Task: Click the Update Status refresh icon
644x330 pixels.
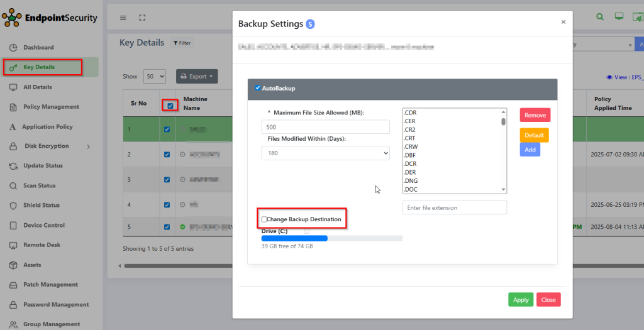Action: point(13,166)
